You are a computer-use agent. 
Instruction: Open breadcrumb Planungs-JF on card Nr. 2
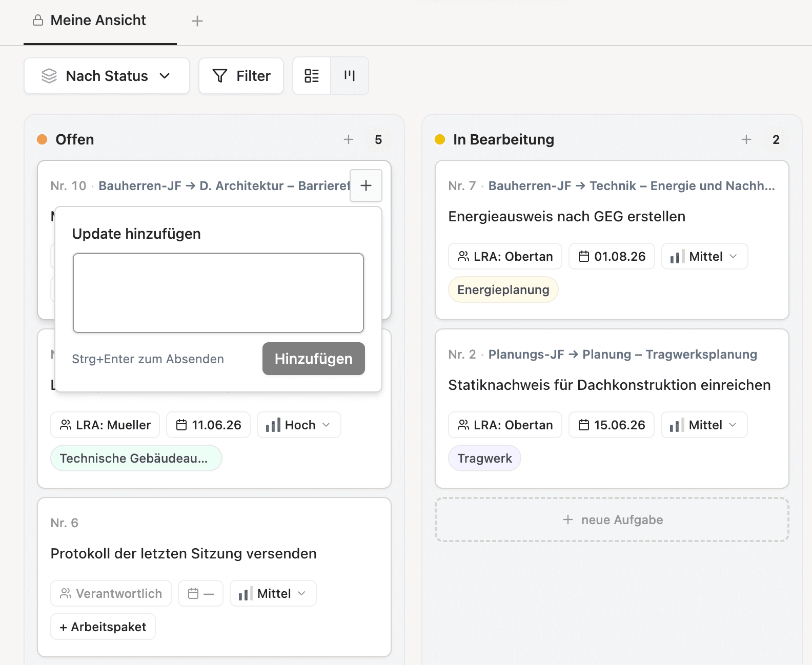[x=526, y=354]
